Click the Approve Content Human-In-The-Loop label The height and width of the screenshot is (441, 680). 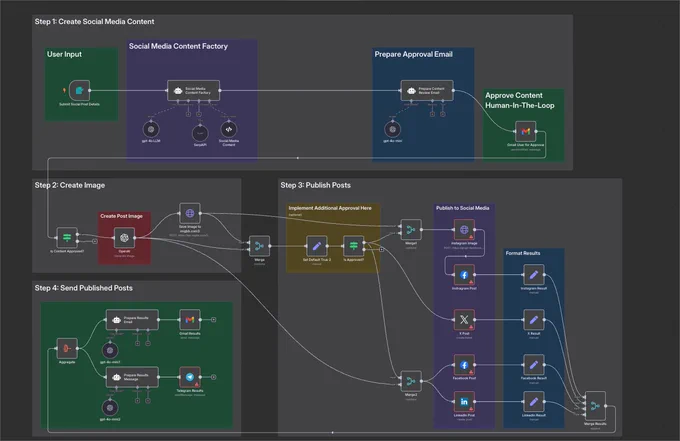[x=520, y=100]
